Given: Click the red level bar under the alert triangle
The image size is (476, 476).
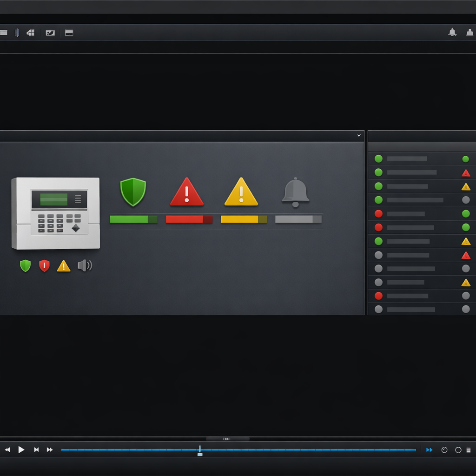Looking at the screenshot, I should point(189,219).
